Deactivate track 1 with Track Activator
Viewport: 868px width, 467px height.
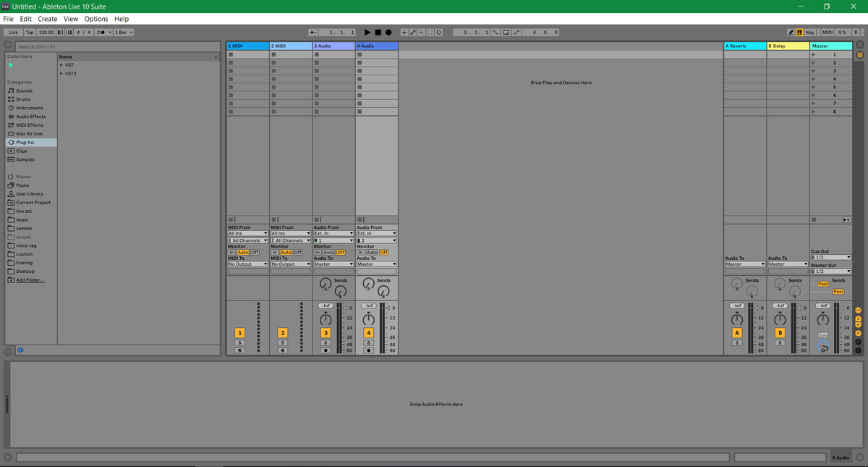click(x=240, y=332)
